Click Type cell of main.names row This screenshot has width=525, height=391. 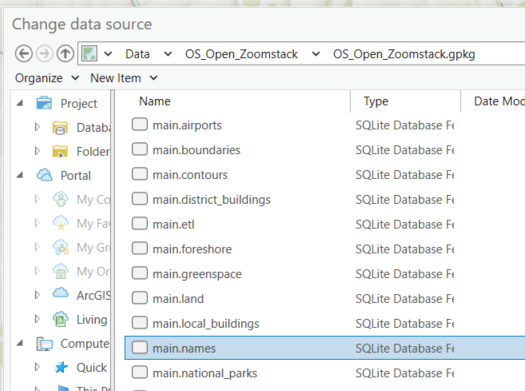[404, 348]
